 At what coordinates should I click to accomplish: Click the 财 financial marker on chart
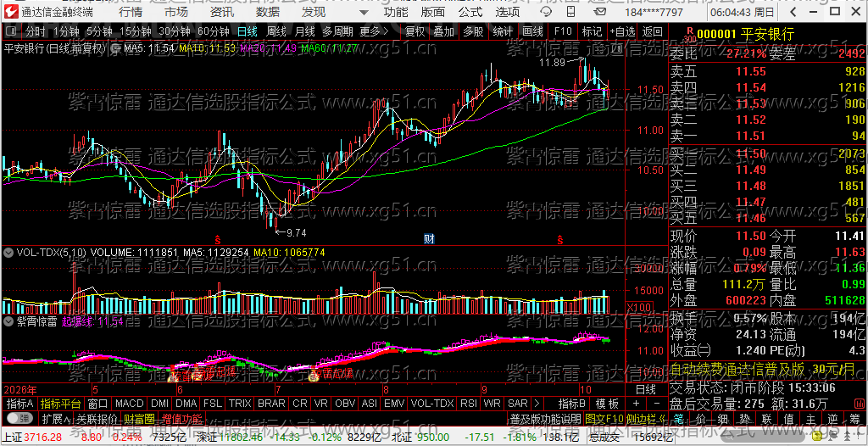coord(428,239)
